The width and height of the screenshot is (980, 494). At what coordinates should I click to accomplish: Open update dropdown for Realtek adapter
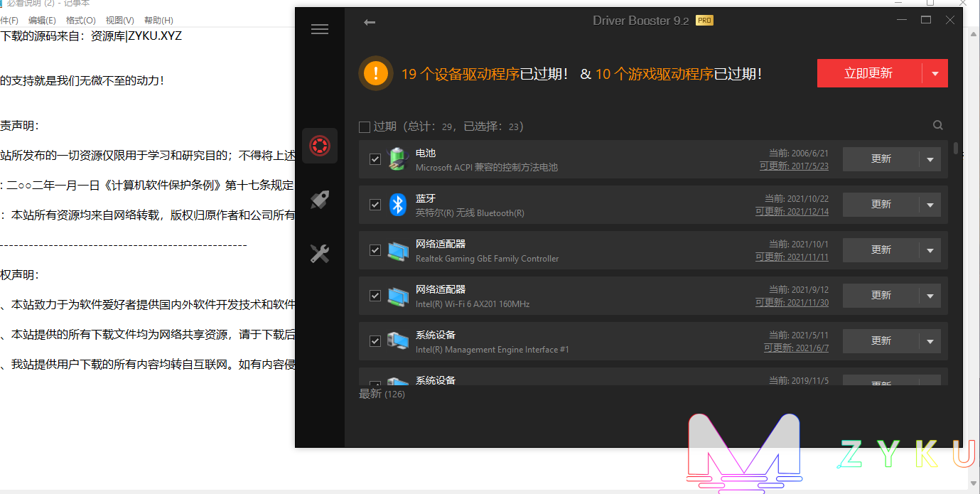930,250
